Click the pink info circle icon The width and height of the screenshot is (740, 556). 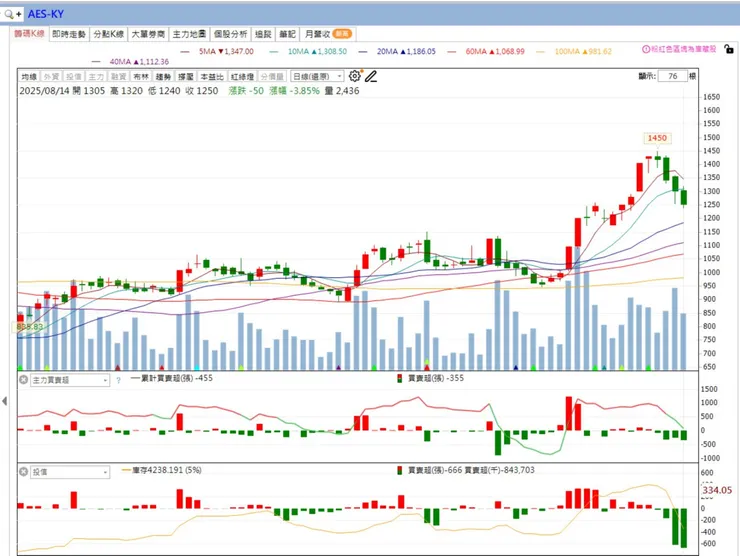pos(646,49)
